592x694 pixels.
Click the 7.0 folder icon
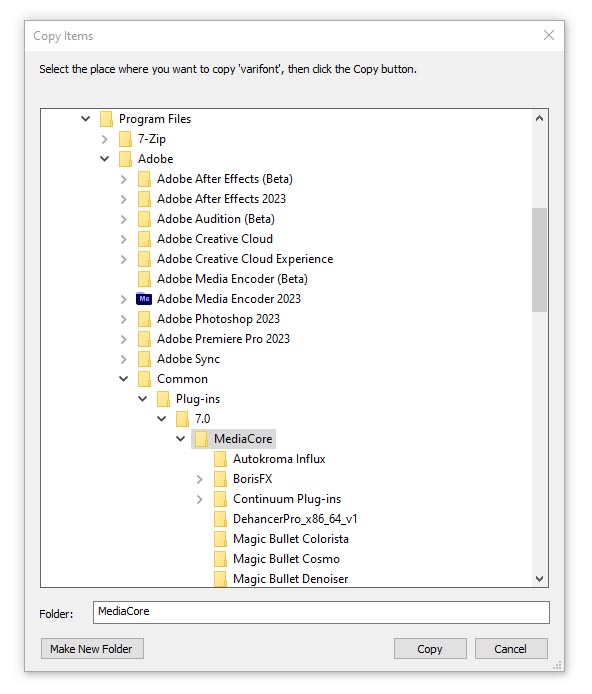click(182, 419)
